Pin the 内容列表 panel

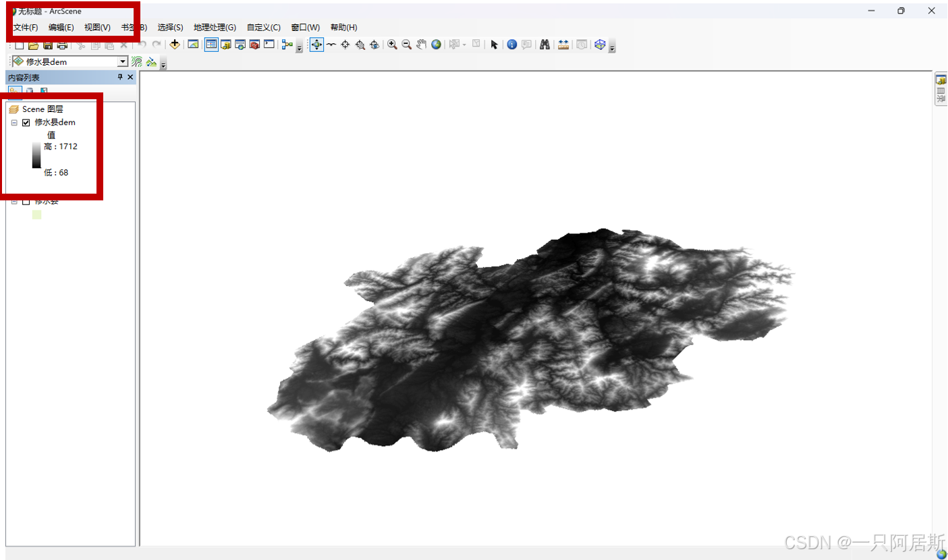120,78
